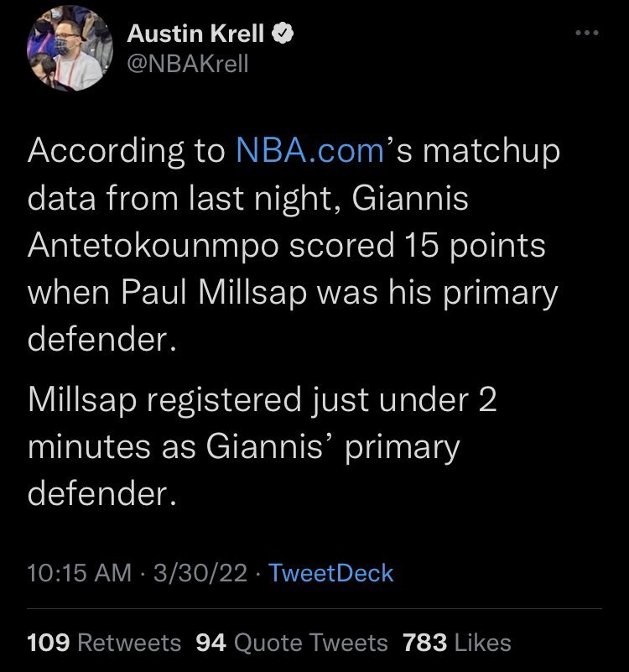Click the 109 retweet count number
Screen dimensions: 629x672
click(x=49, y=643)
